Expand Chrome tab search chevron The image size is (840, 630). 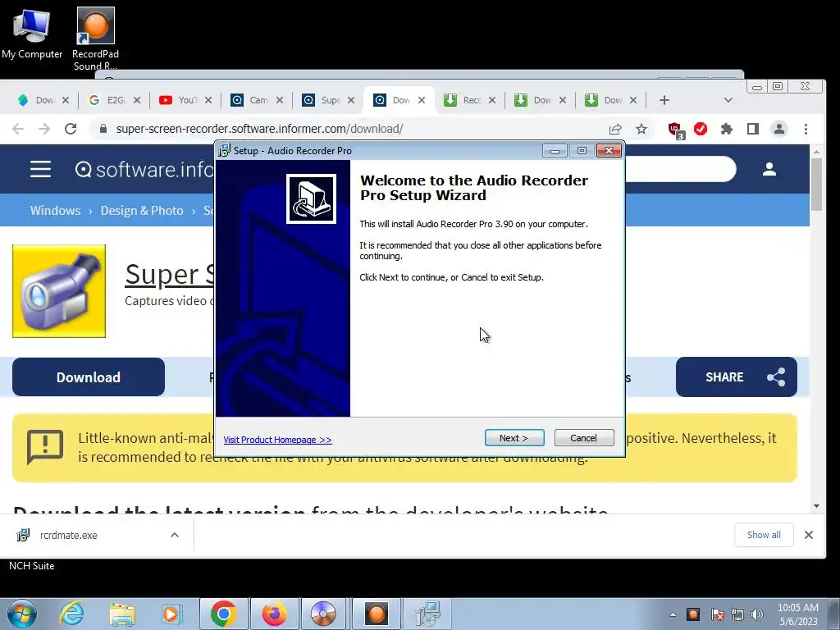coord(728,100)
